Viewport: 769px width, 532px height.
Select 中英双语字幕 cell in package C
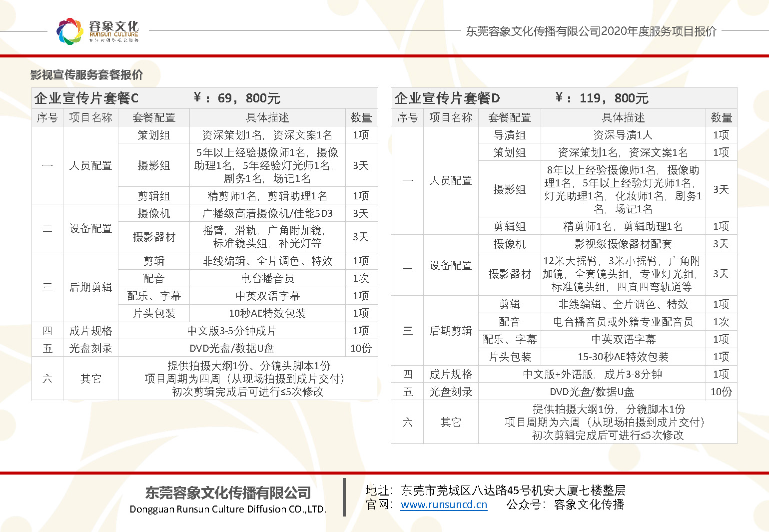(x=267, y=296)
